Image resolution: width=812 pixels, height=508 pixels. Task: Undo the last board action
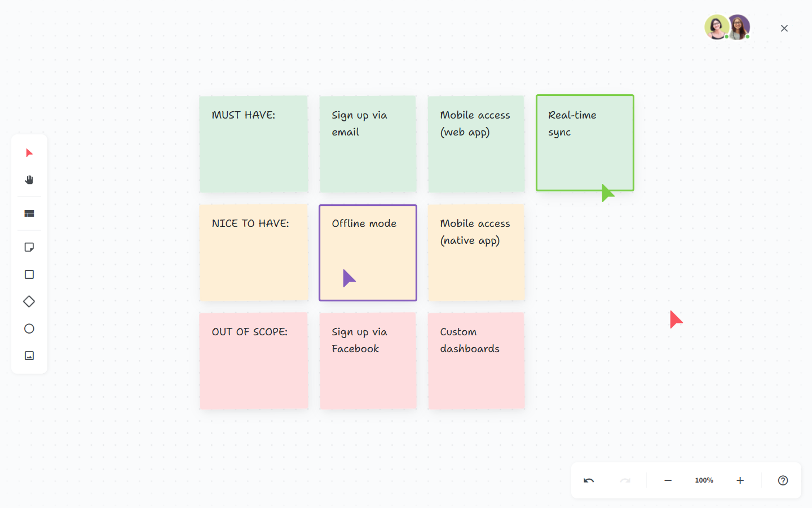(589, 480)
